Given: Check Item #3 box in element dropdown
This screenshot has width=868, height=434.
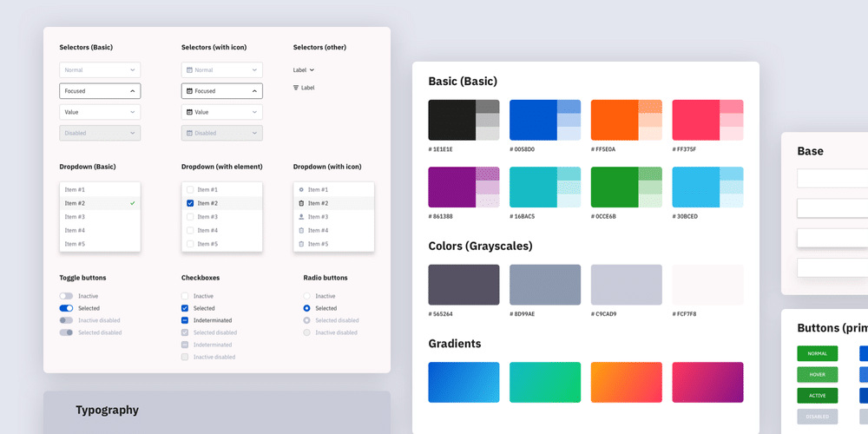Looking at the screenshot, I should click(x=190, y=217).
